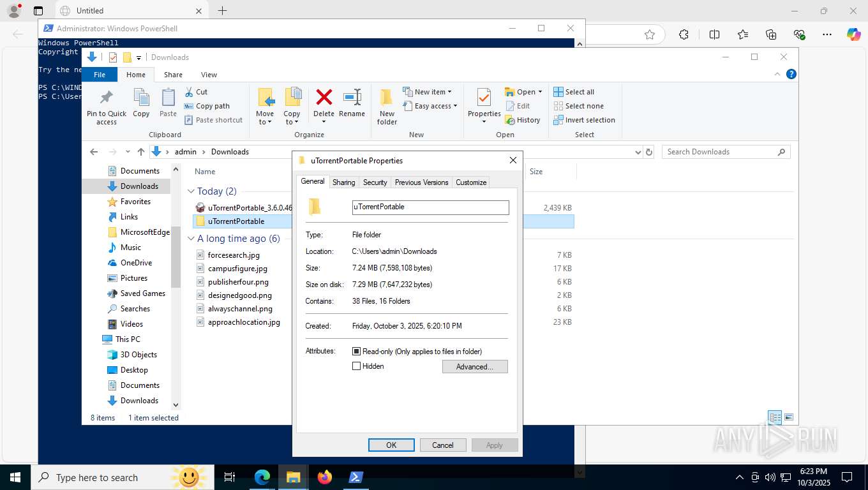Click the Cancel button in Properties
This screenshot has width=868, height=490.
(x=442, y=445)
